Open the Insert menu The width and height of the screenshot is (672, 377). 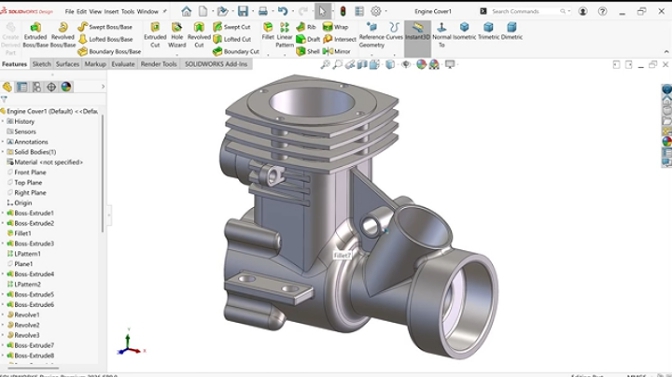coord(111,12)
